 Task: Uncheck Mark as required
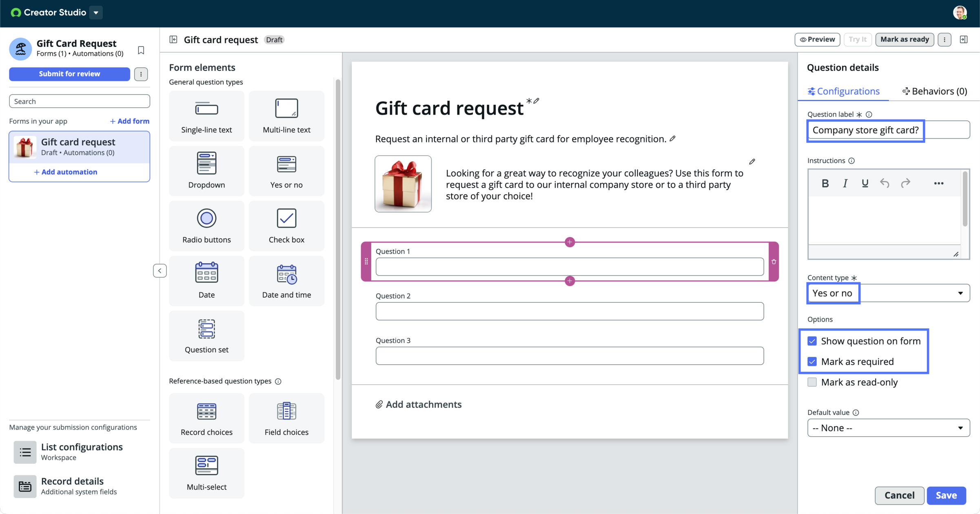pos(812,361)
